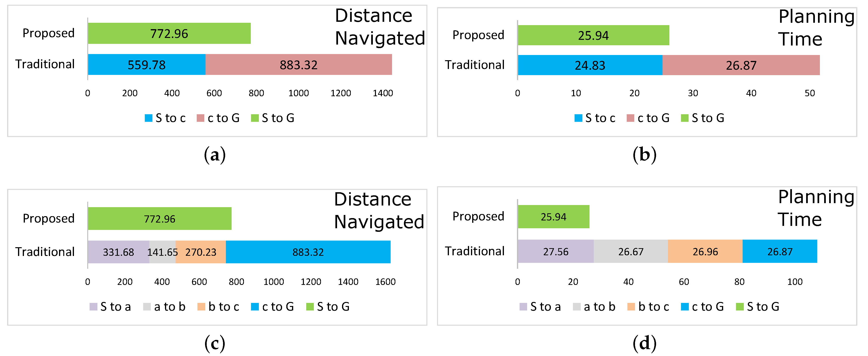Viewport: 868px width, 356px height.
Task: Click blue 'S to c' legend swatch in chart (a)
Action: tap(148, 118)
